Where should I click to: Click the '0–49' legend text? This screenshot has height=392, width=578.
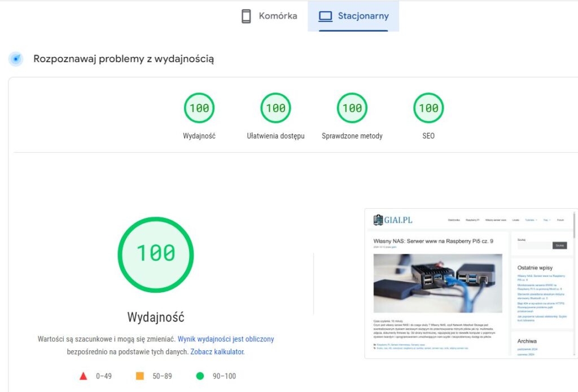pyautogui.click(x=104, y=376)
